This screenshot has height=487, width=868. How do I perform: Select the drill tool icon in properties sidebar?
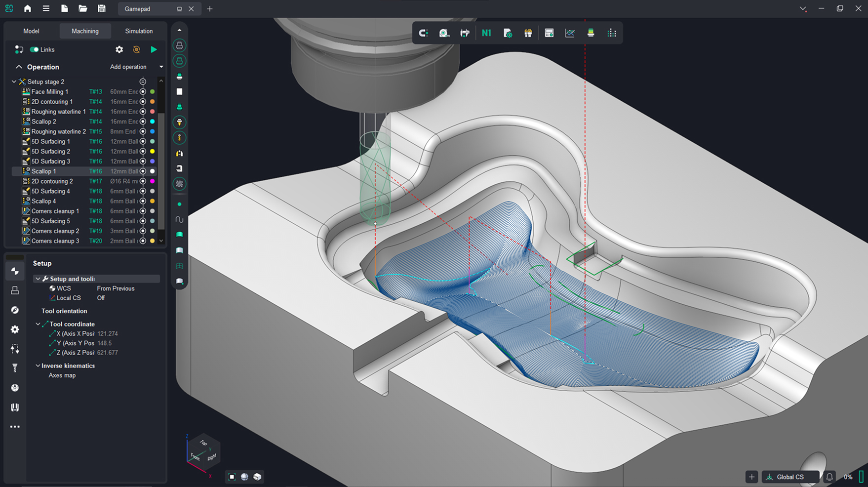(x=15, y=368)
